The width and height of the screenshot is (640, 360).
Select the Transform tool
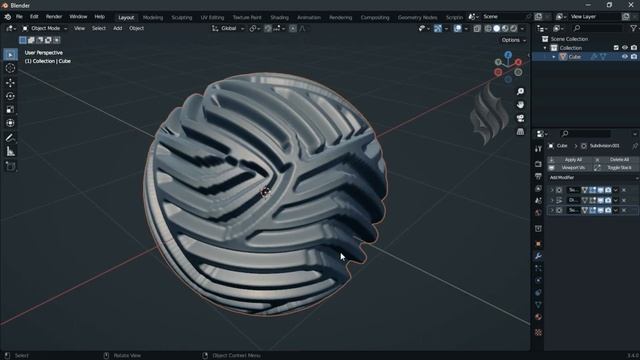(10, 123)
